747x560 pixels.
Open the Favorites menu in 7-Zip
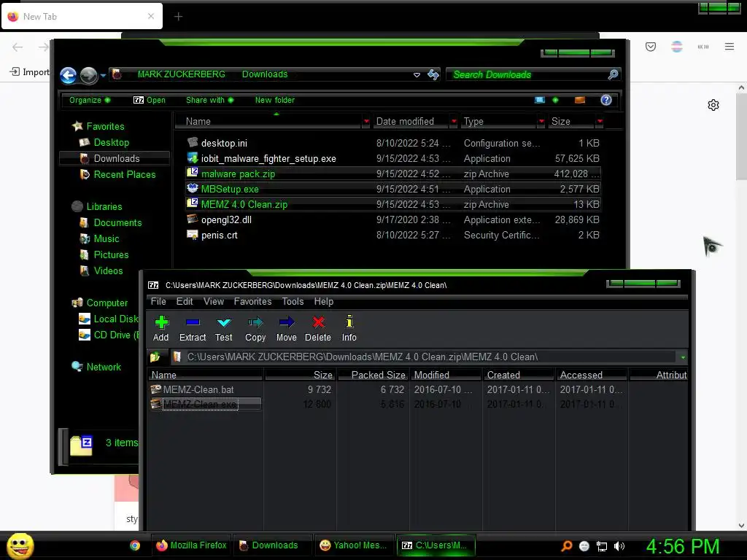[252, 301]
